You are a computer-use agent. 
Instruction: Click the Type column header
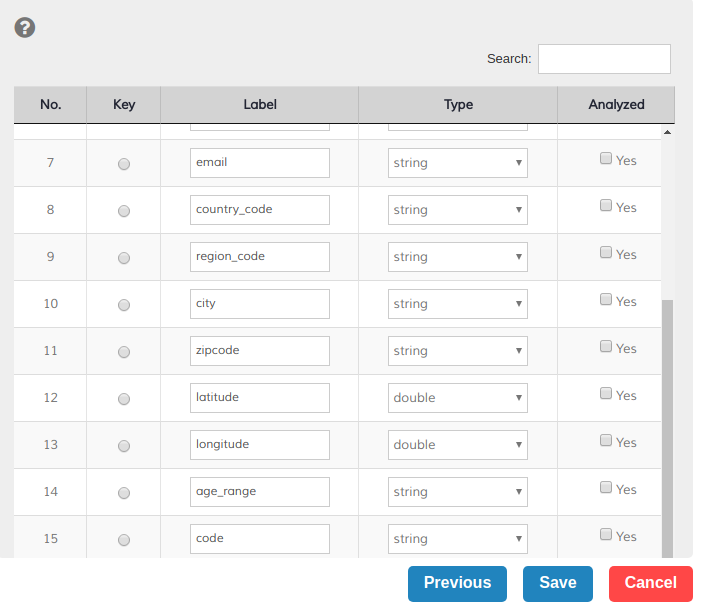pyautogui.click(x=458, y=105)
